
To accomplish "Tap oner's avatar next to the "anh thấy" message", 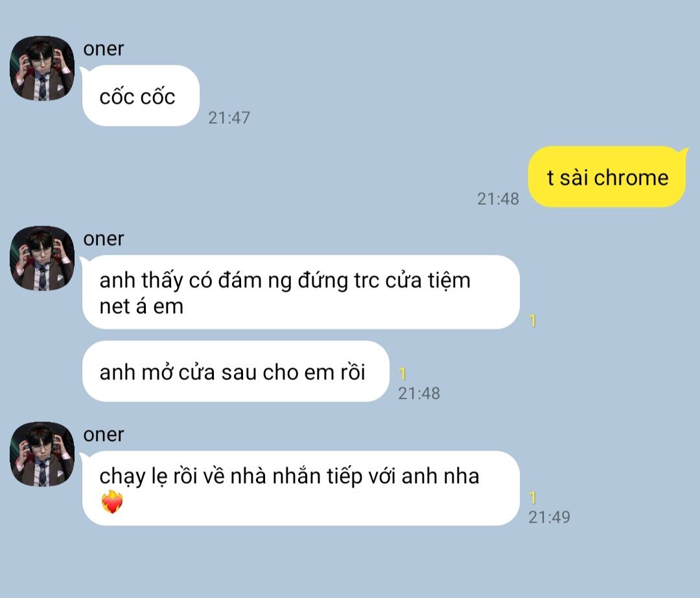I will pyautogui.click(x=42, y=258).
